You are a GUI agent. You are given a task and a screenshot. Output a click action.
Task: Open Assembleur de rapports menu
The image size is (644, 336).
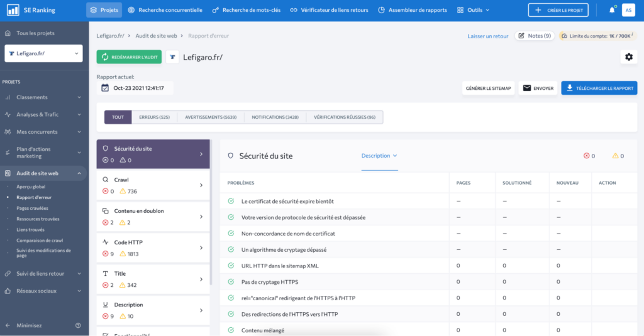coord(413,10)
